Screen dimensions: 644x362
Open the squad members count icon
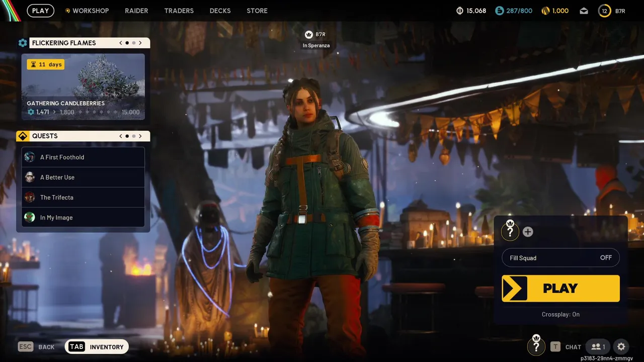(x=598, y=346)
